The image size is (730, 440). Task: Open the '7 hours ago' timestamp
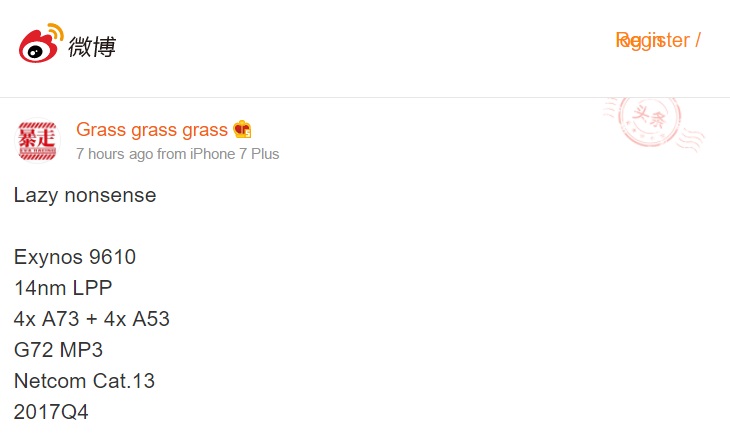tap(114, 154)
